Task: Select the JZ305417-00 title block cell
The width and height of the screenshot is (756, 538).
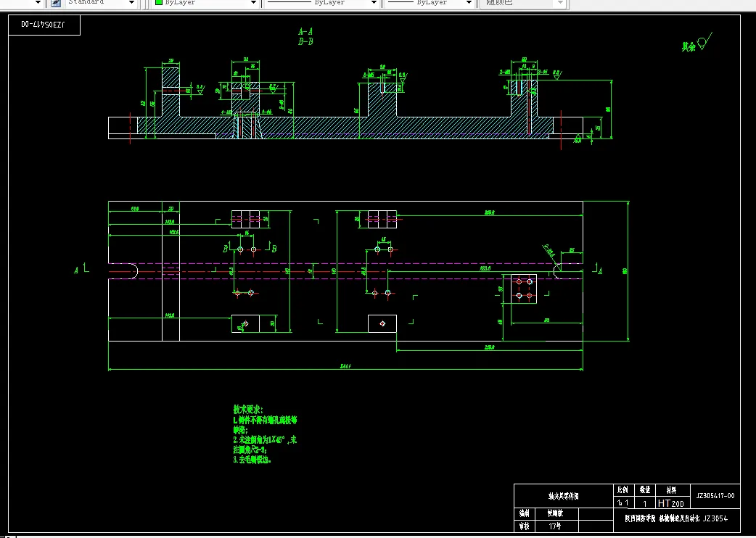Action: pyautogui.click(x=715, y=496)
